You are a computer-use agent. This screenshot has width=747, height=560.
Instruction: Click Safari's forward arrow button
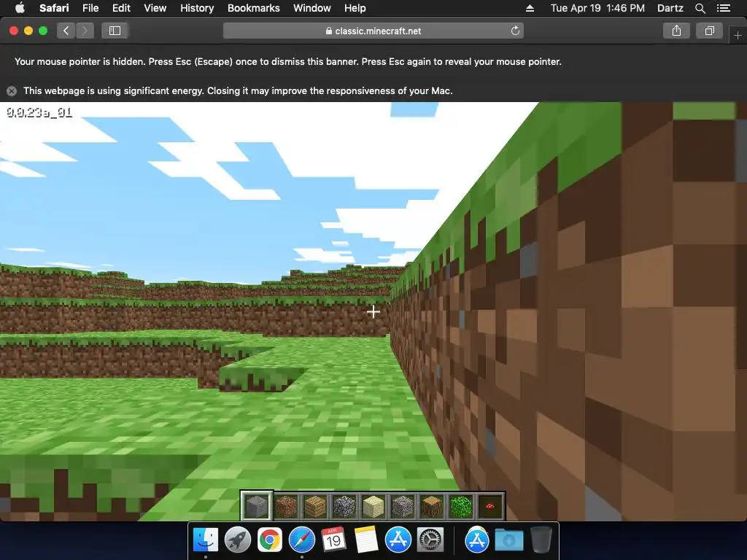85,31
